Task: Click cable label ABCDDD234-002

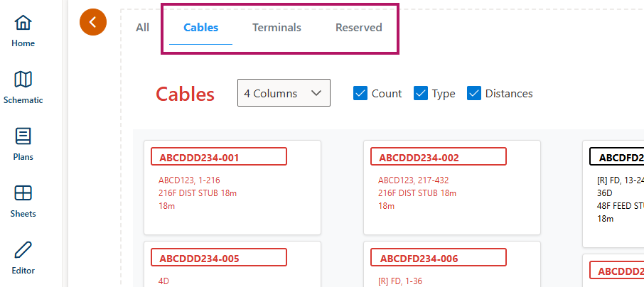Action: tap(439, 157)
